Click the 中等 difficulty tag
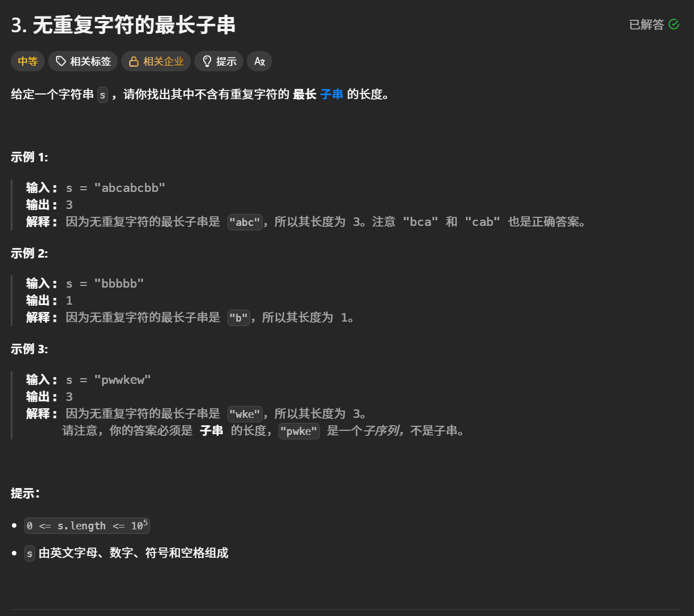This screenshot has width=694, height=616. click(28, 61)
